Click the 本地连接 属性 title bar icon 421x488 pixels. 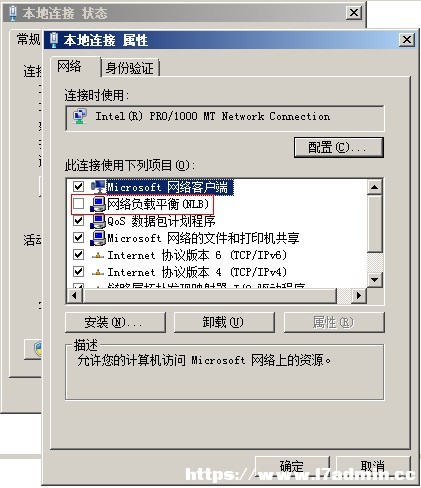[54, 40]
